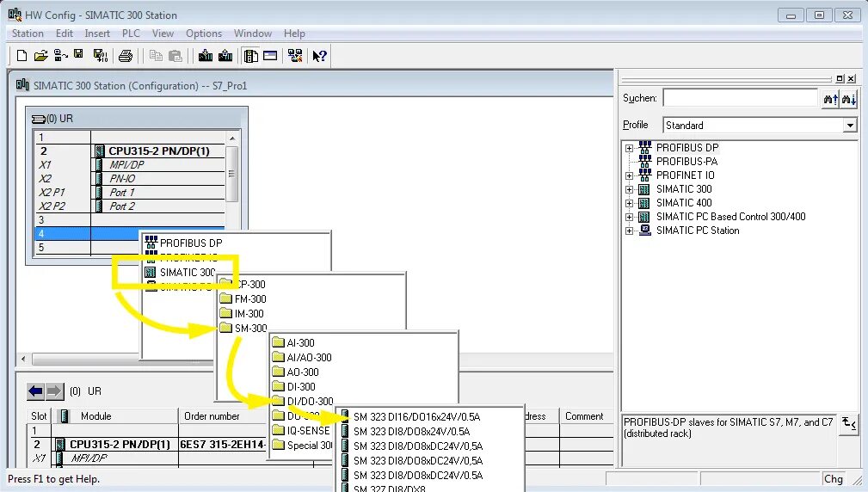868x492 pixels.
Task: Open the PLC menu
Action: (131, 34)
